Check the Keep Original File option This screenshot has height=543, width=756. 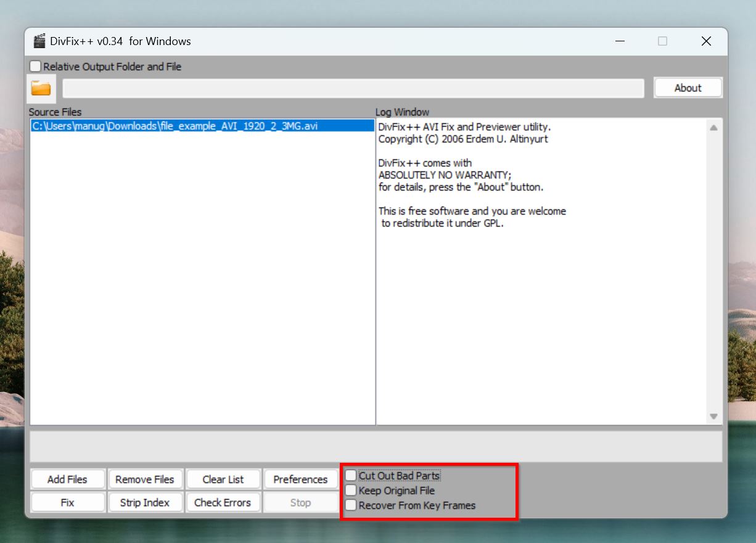351,490
